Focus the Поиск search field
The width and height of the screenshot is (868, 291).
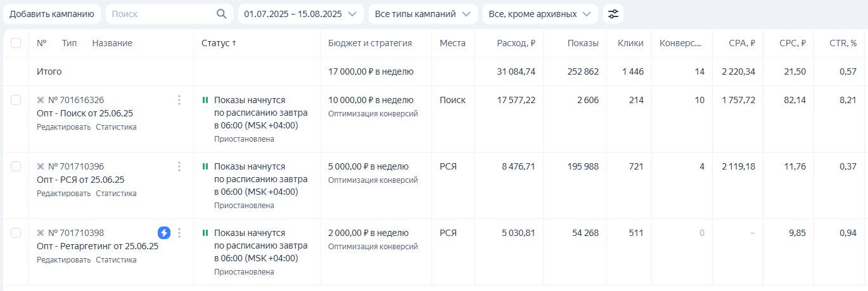click(162, 14)
